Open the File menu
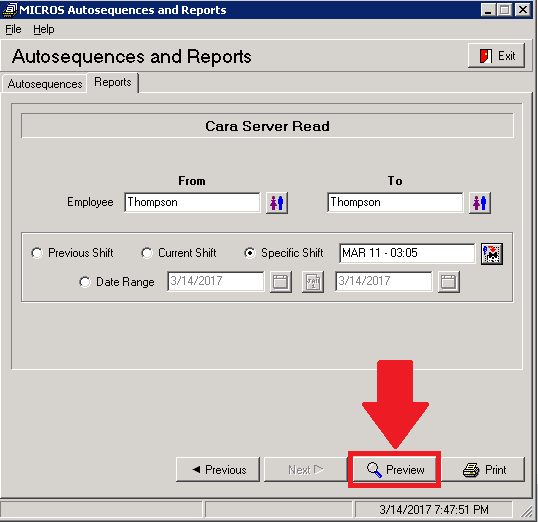This screenshot has width=538, height=522. (13, 29)
